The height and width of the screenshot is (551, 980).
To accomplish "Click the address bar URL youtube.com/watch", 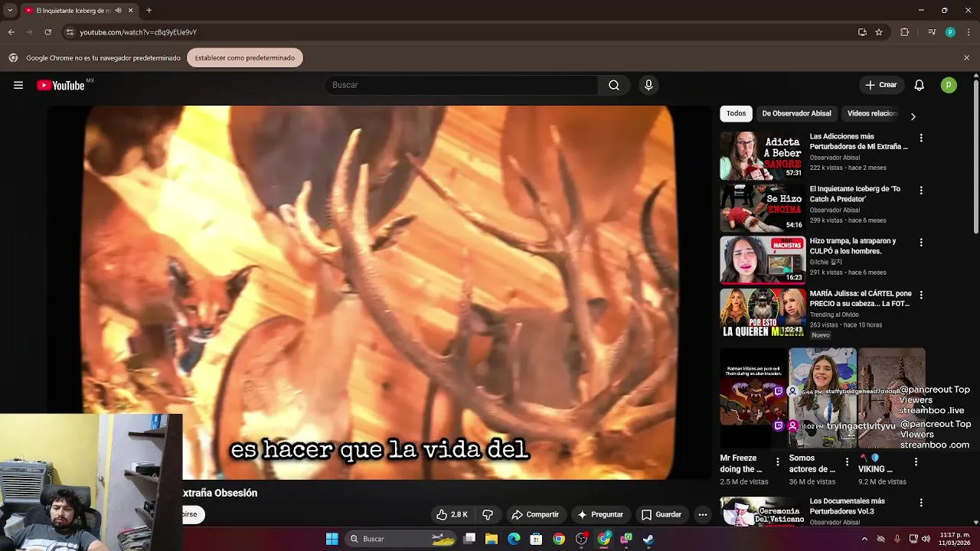I will 139,32.
